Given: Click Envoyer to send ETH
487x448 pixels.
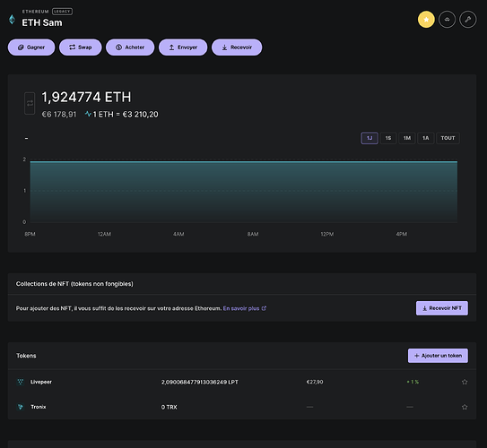Looking at the screenshot, I should click(183, 47).
